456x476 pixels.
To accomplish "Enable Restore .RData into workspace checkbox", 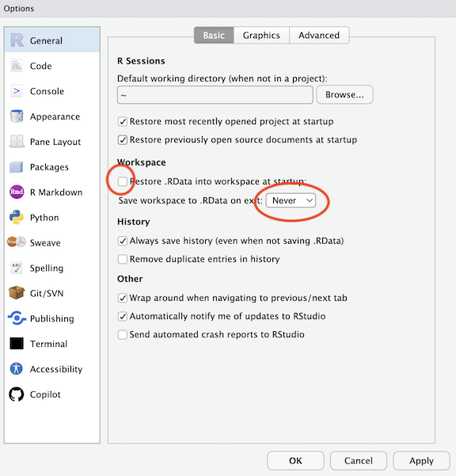I will tap(123, 181).
